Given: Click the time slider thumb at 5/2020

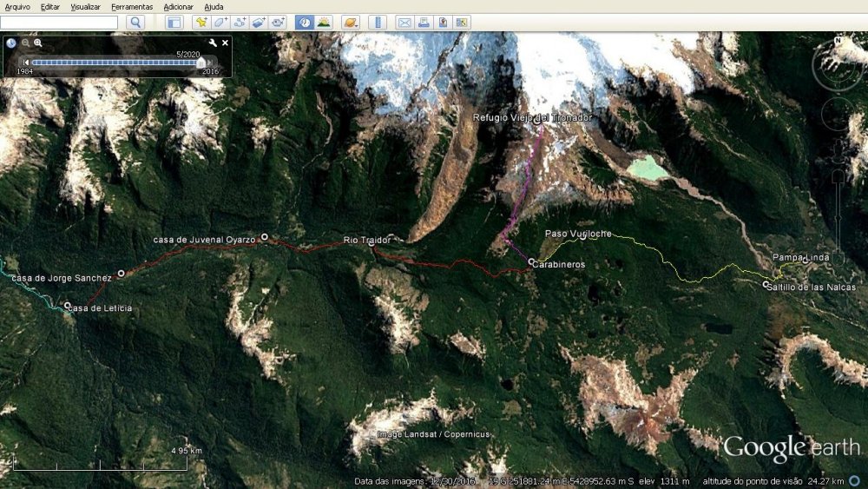Looking at the screenshot, I should pos(201,63).
